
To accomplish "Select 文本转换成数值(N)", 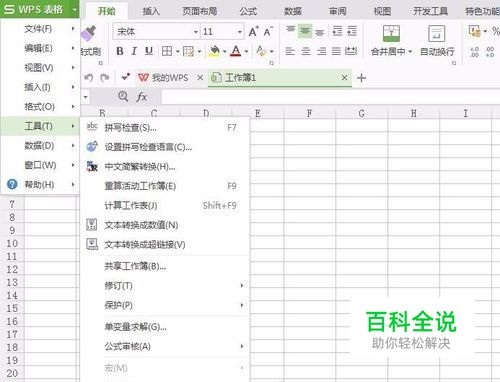I will 165,225.
